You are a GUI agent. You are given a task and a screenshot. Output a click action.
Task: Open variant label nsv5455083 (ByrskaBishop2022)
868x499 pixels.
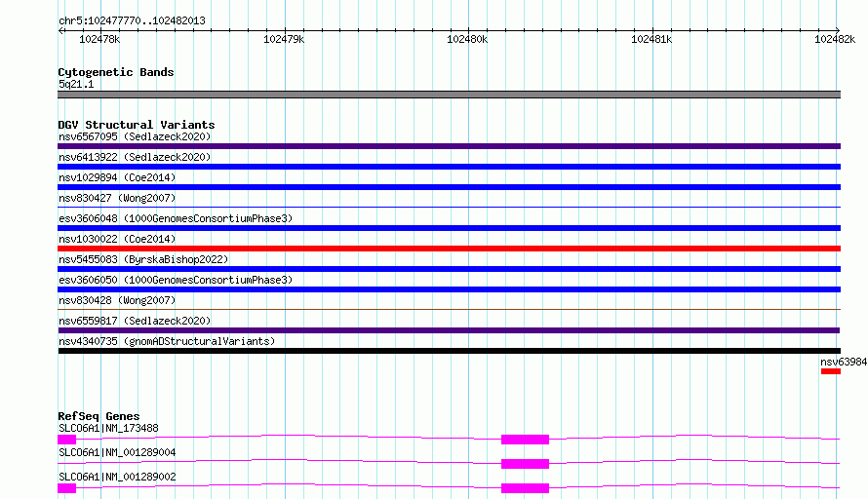click(143, 259)
